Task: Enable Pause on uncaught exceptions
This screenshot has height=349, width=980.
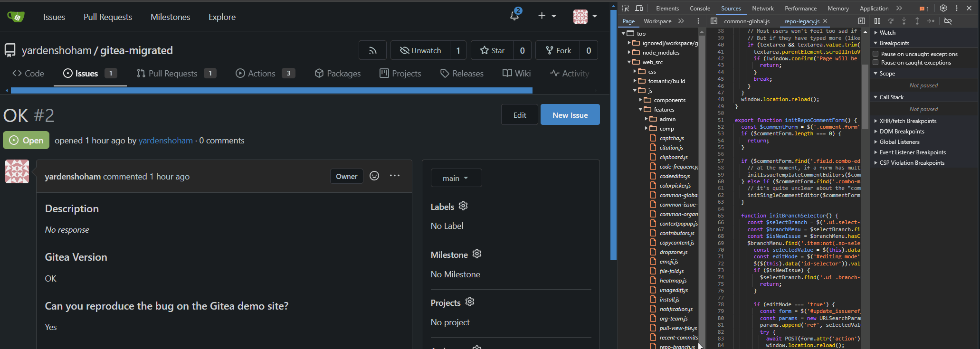Action: [x=876, y=54]
